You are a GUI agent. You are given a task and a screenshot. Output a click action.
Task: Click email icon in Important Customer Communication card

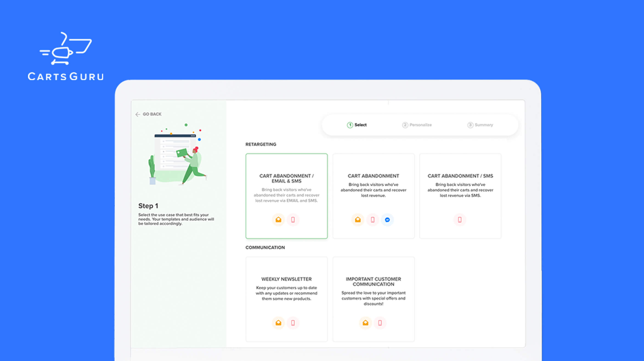pos(365,323)
